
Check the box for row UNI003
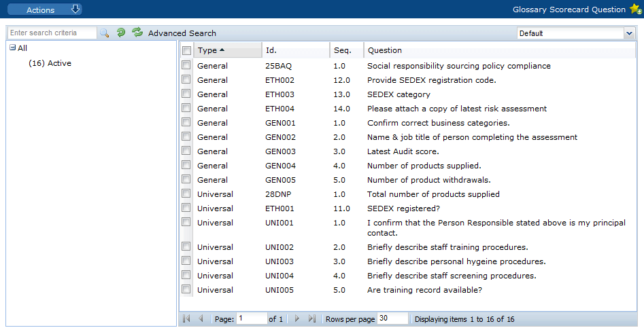pyautogui.click(x=186, y=260)
